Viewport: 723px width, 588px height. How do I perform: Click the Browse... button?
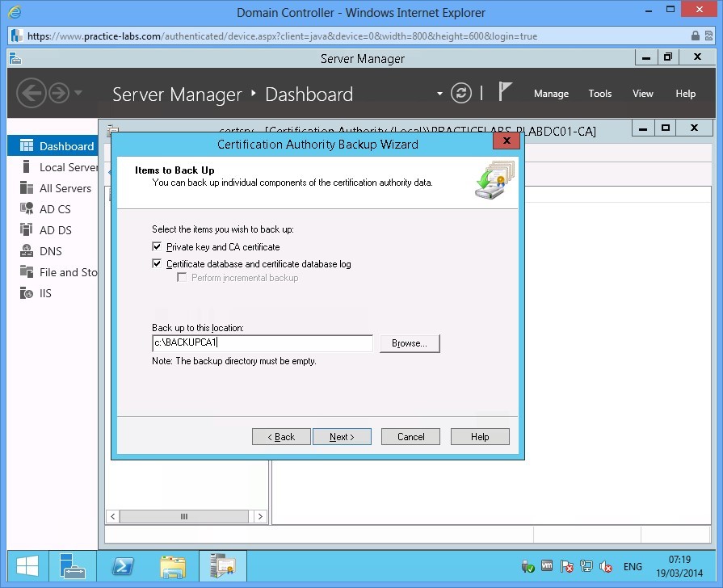pyautogui.click(x=410, y=343)
